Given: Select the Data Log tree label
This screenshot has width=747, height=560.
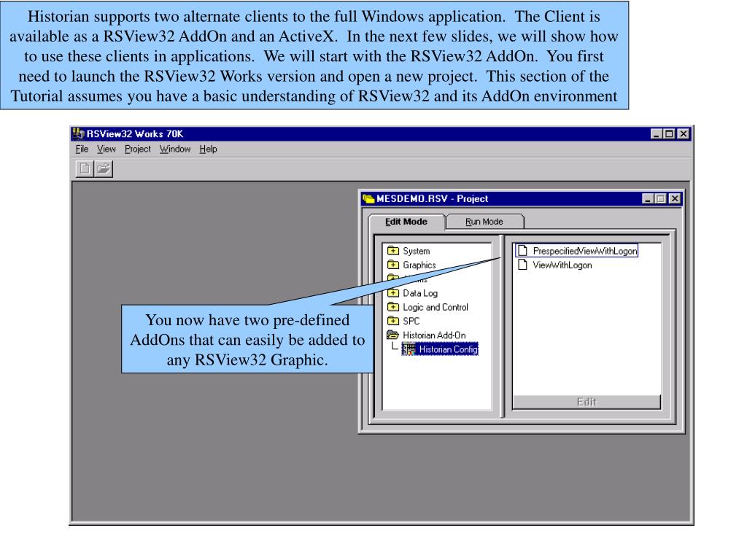Looking at the screenshot, I should pyautogui.click(x=420, y=293).
